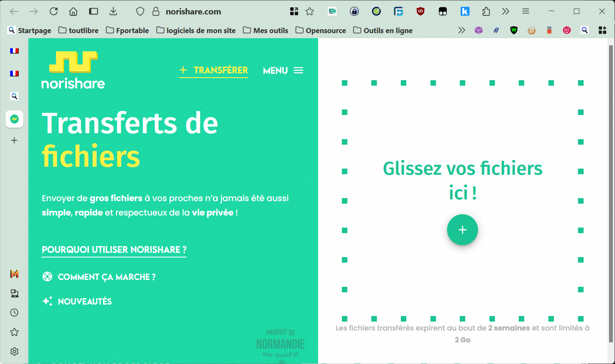The height and width of the screenshot is (364, 615).
Task: Open the history clock sidebar icon
Action: coord(14,313)
